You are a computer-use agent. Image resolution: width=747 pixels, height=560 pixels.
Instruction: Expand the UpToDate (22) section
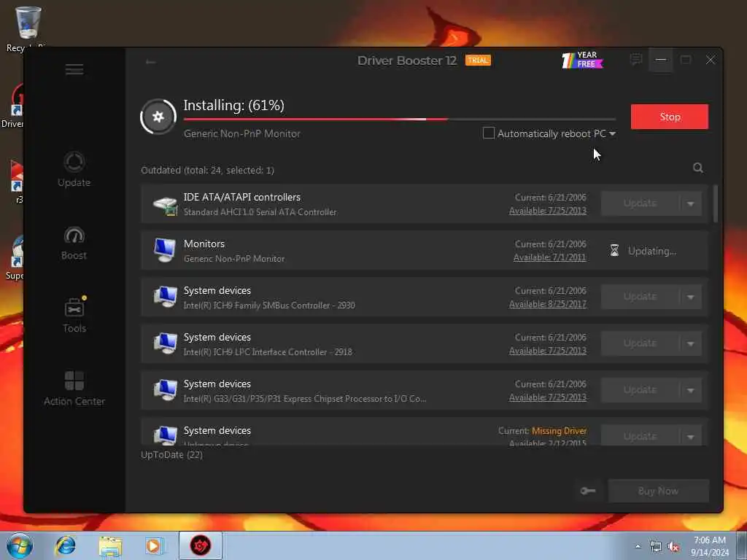tap(171, 455)
